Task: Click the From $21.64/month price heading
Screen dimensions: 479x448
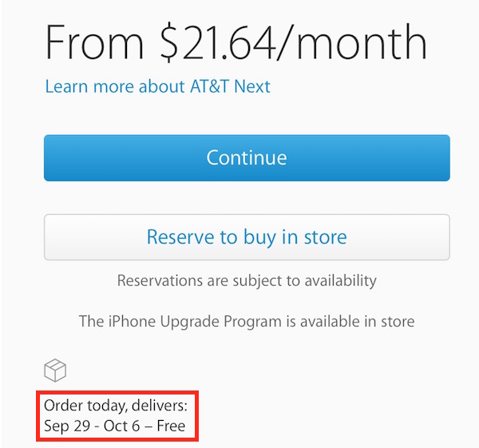Action: click(x=236, y=43)
